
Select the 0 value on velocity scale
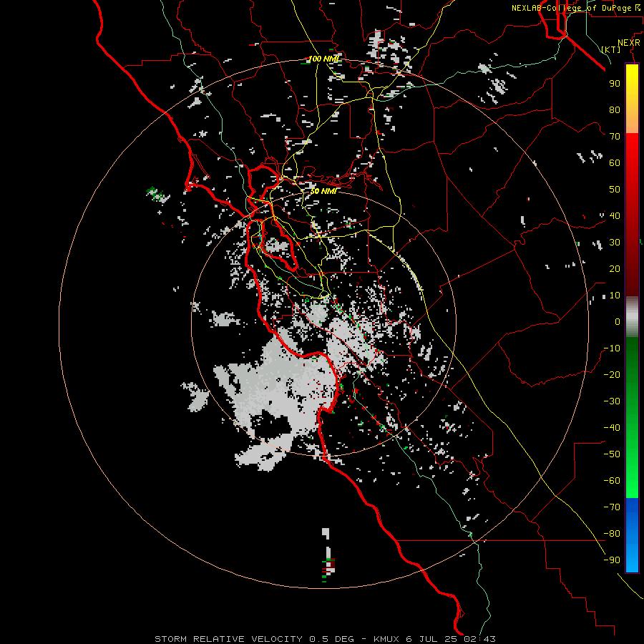pos(618,321)
